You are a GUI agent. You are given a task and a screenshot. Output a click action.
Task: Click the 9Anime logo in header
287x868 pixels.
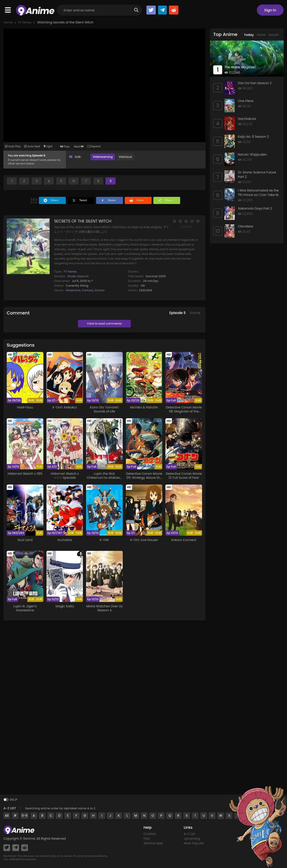35,10
